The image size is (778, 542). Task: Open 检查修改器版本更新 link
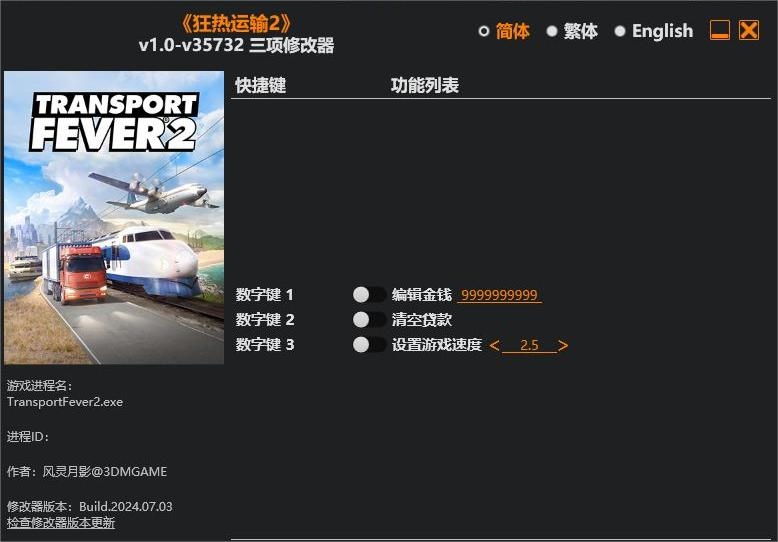tap(61, 523)
